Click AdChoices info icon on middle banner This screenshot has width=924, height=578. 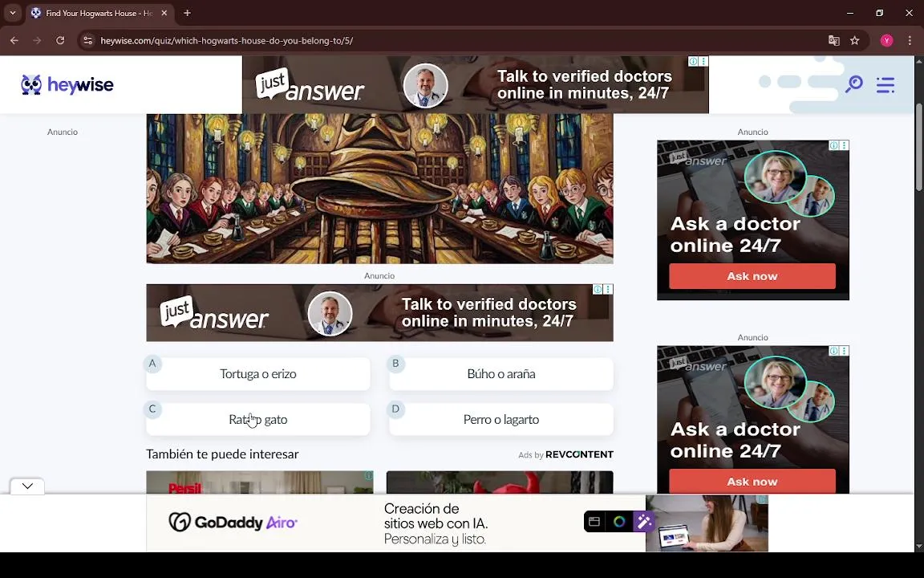[598, 289]
